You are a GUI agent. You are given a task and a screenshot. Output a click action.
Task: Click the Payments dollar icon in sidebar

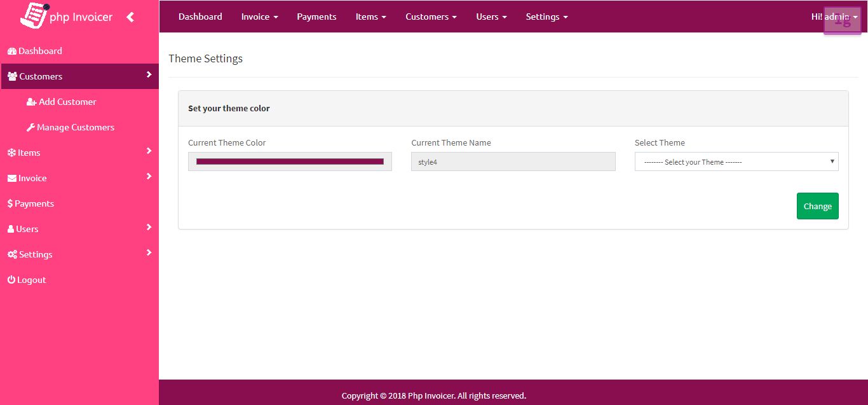tap(10, 203)
